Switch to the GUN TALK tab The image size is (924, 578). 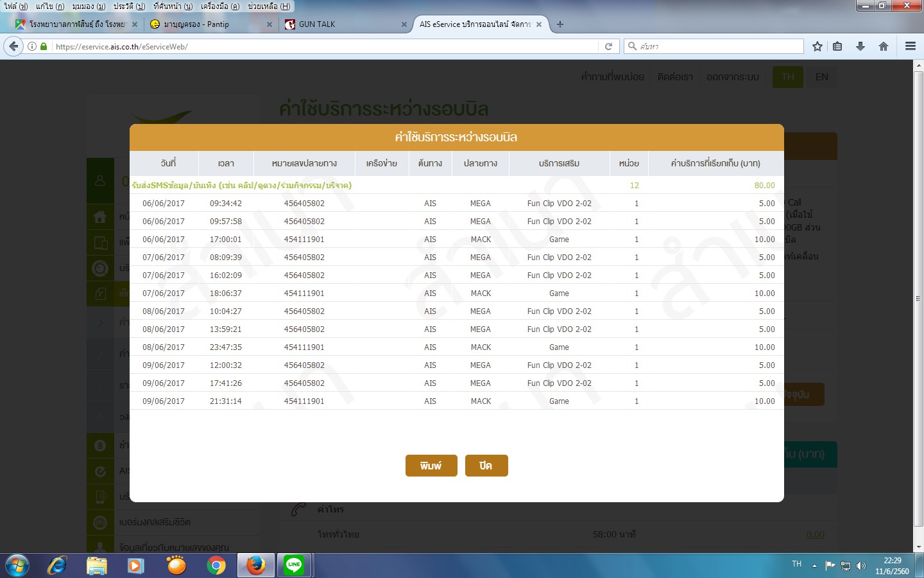point(345,24)
